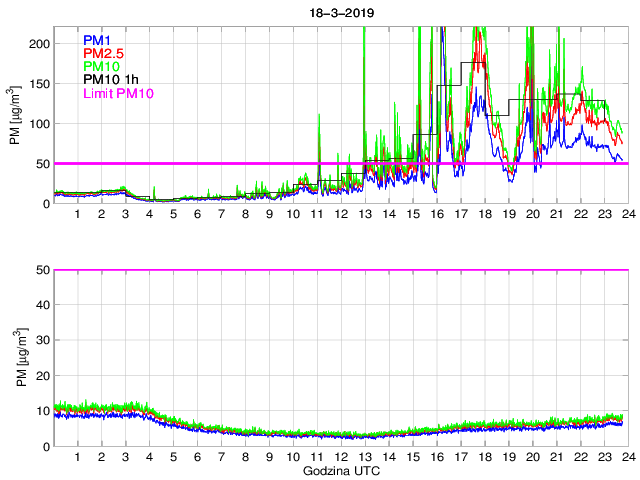The height and width of the screenshot is (480, 640).
Task: Click the 100 tick on upper y-axis
Action: click(39, 124)
